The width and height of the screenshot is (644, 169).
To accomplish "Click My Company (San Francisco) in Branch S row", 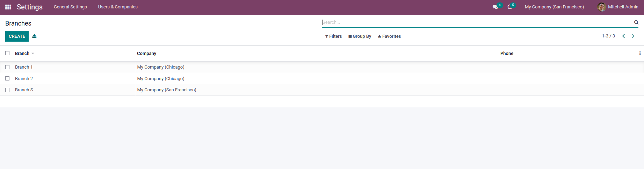I will tap(167, 90).
